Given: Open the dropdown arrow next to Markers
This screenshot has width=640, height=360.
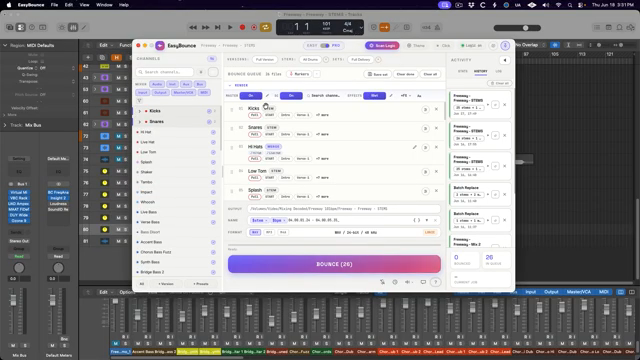Looking at the screenshot, I should 317,74.
